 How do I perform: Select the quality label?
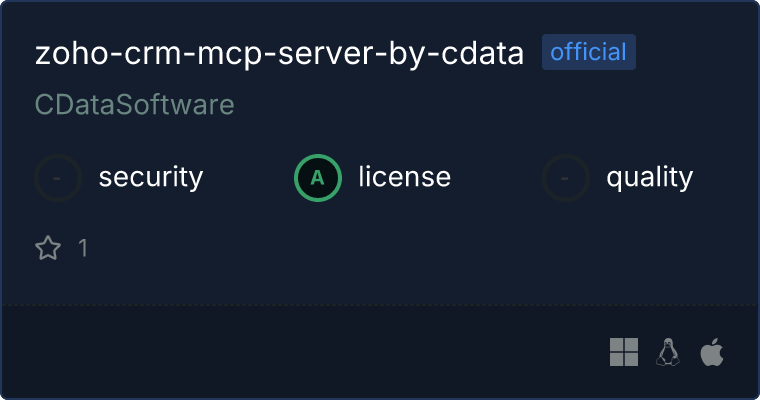pyautogui.click(x=649, y=178)
